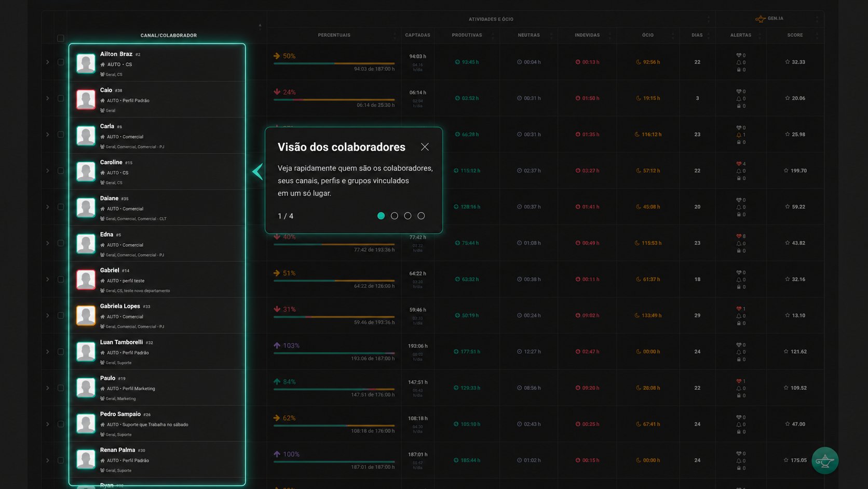
Task: Click Luan Tamborelli's 103% progress bar
Action: (334, 353)
